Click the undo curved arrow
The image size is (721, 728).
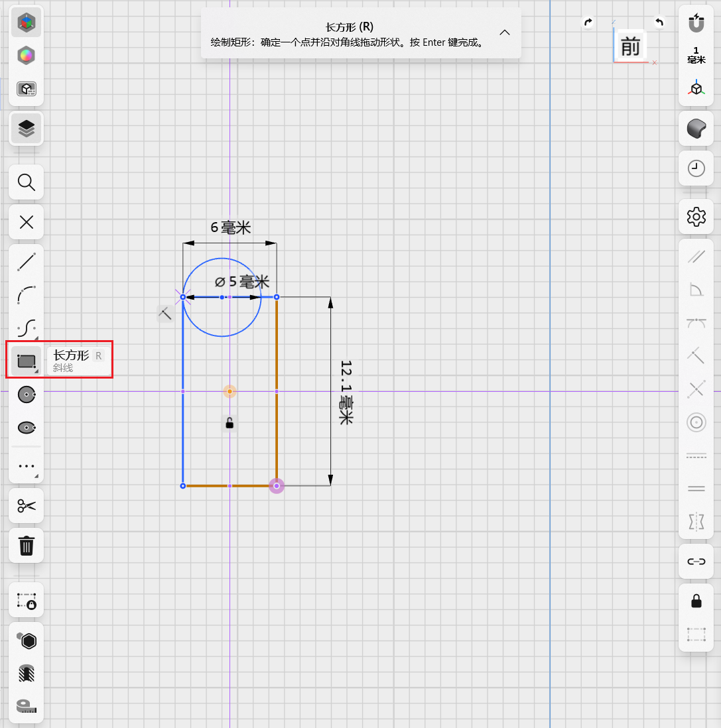tap(659, 23)
